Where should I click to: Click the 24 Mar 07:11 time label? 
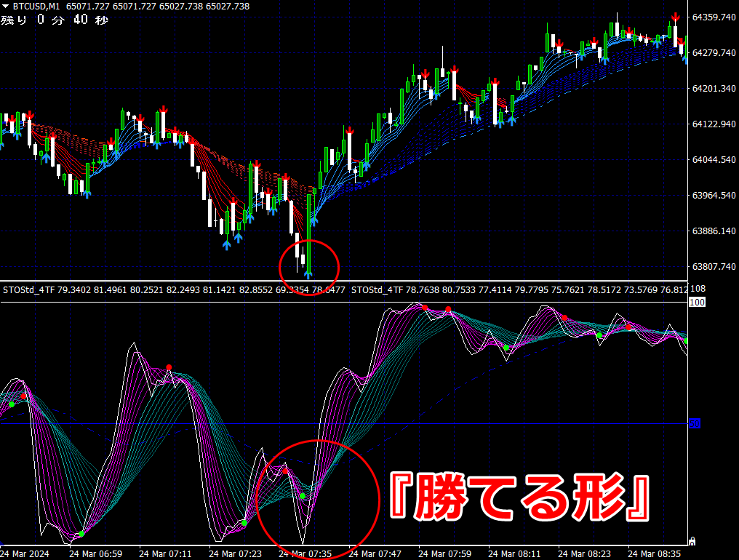tap(165, 554)
